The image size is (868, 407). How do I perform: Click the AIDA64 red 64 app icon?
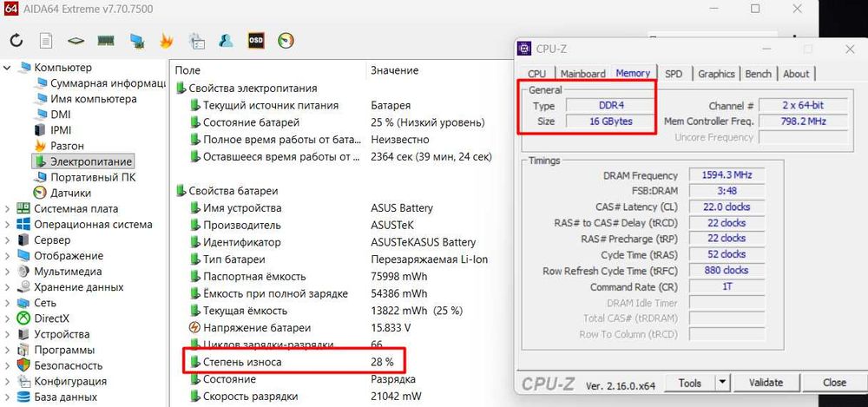[10, 9]
